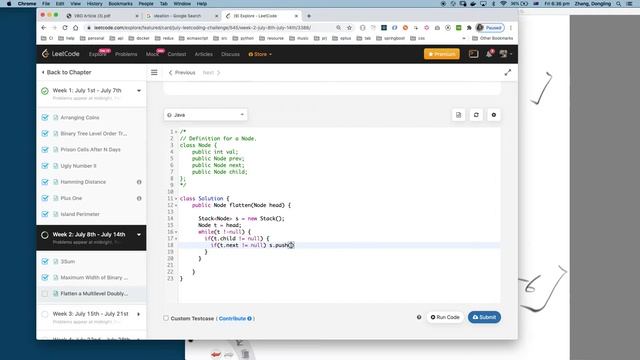The image size is (640, 360).
Task: Enable the Custom Testcase checkbox
Action: [x=166, y=318]
